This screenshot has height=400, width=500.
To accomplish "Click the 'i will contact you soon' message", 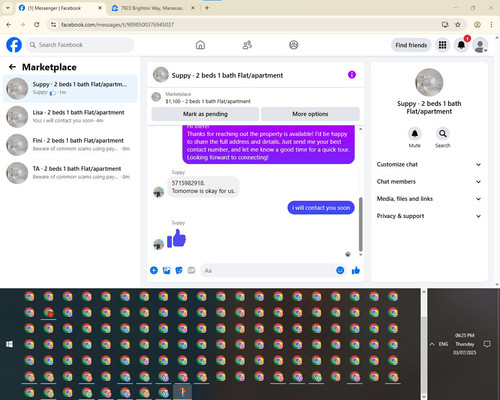I will pyautogui.click(x=321, y=208).
